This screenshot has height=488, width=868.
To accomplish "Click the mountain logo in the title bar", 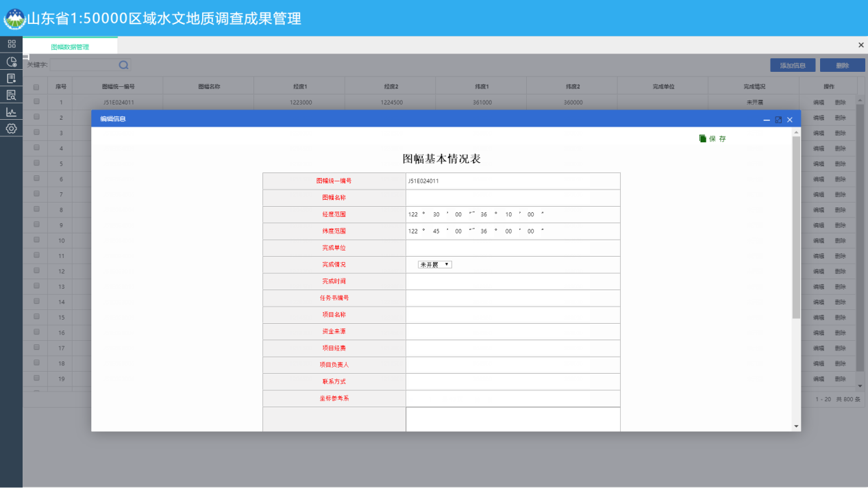I will [14, 18].
